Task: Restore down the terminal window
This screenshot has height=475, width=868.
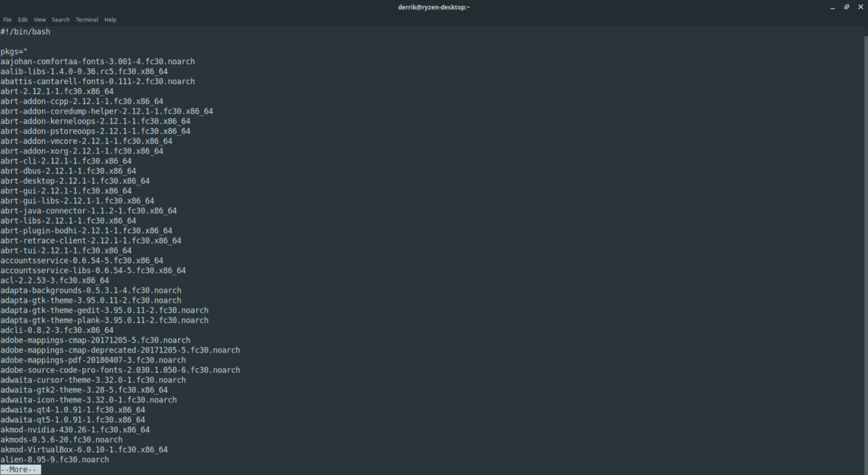Action: tap(846, 7)
